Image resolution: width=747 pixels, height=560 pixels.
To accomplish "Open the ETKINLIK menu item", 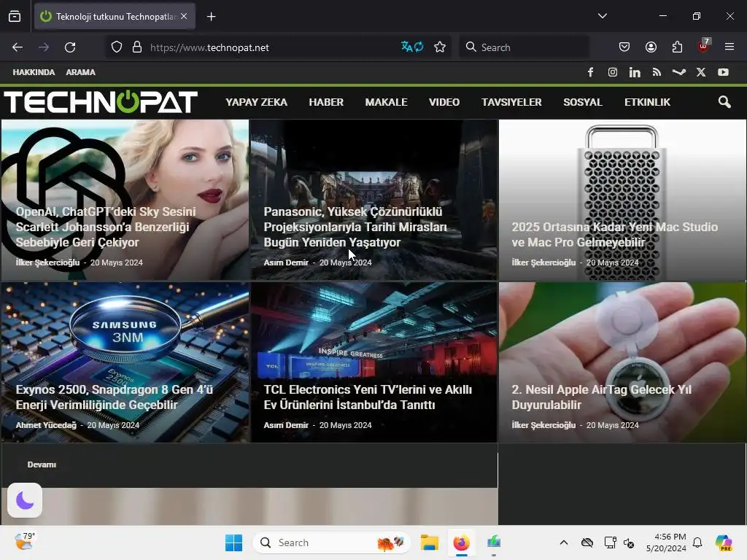I will [647, 102].
